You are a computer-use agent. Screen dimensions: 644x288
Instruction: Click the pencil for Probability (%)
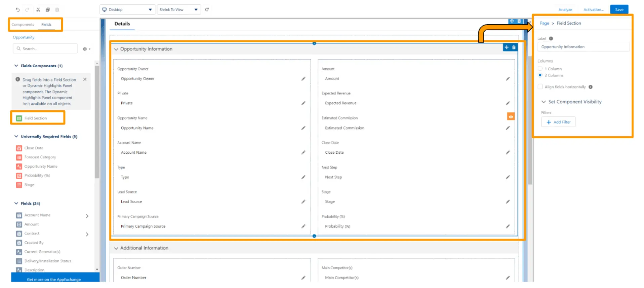coord(508,226)
